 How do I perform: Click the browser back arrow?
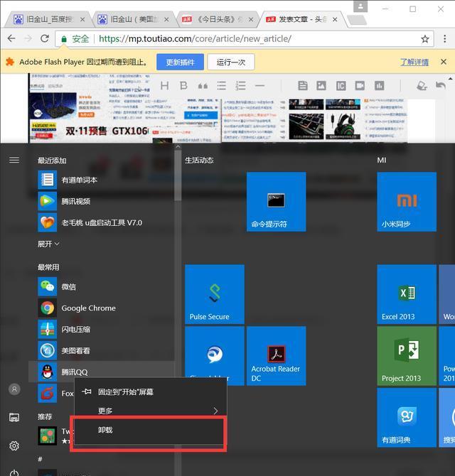tap(11, 38)
